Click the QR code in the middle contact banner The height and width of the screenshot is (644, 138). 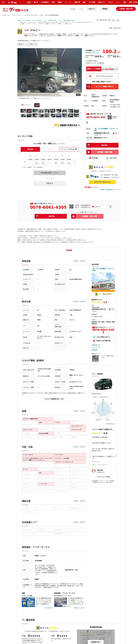pyautogui.click(x=71, y=207)
